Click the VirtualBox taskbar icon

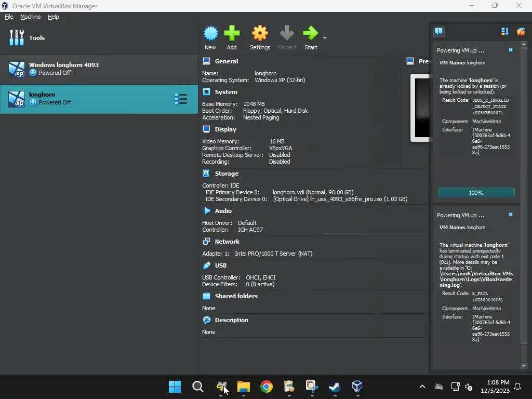click(x=357, y=387)
